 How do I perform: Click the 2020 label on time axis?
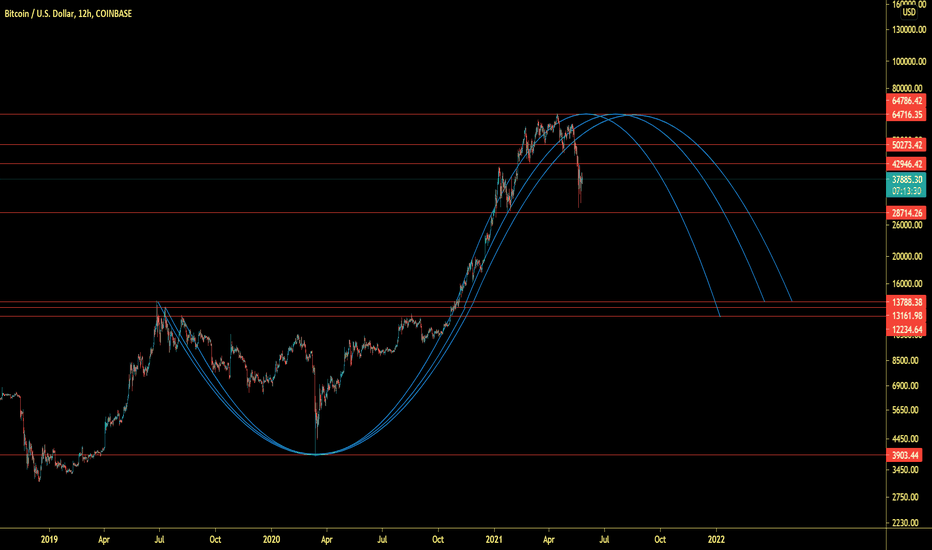point(272,540)
